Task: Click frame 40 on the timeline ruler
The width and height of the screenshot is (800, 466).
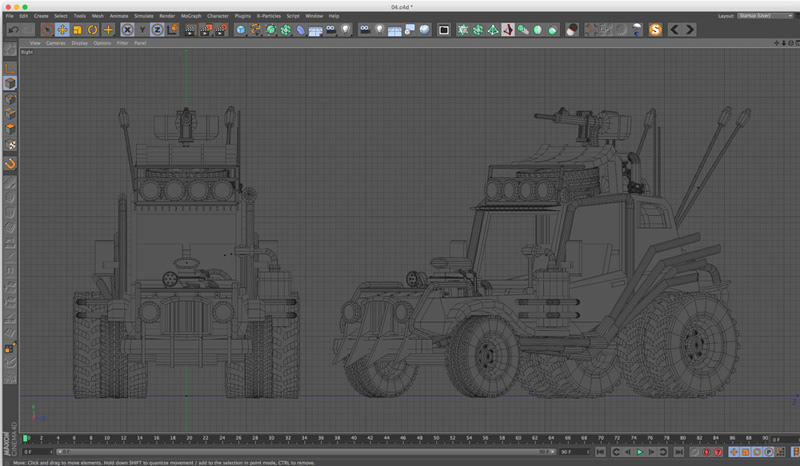Action: [x=354, y=438]
